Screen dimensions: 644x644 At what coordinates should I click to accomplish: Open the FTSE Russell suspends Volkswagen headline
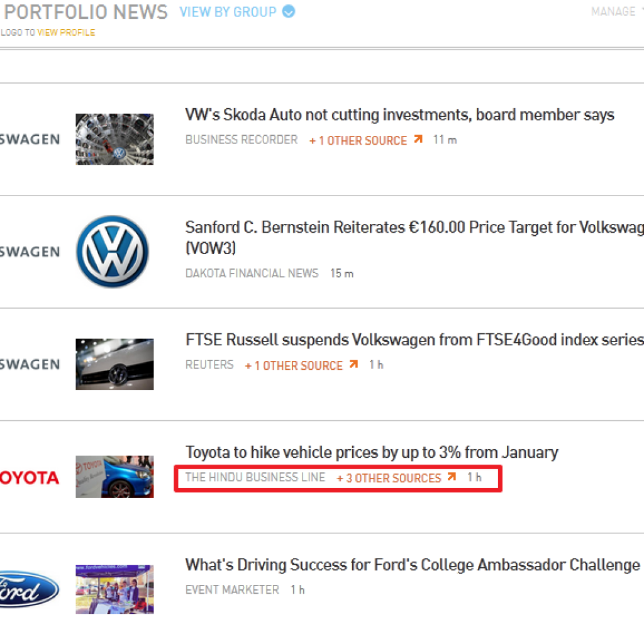[414, 340]
